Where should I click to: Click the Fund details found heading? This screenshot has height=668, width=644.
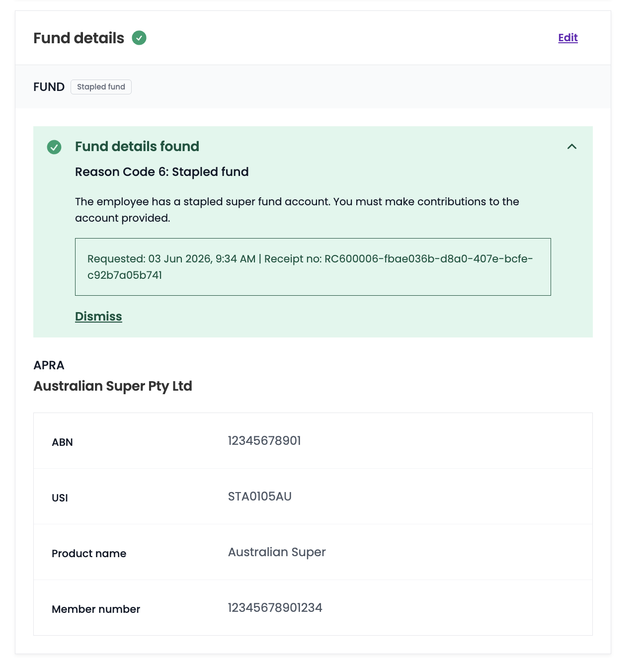click(x=137, y=147)
